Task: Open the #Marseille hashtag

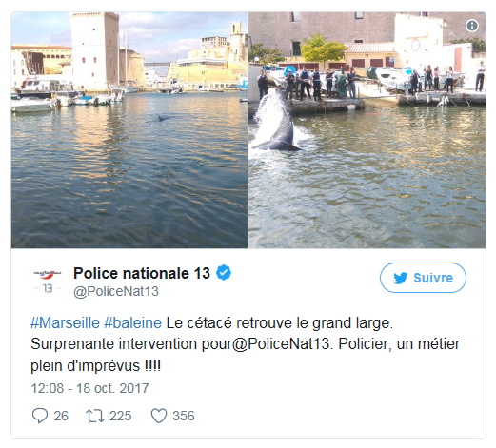Action: pyautogui.click(x=65, y=323)
